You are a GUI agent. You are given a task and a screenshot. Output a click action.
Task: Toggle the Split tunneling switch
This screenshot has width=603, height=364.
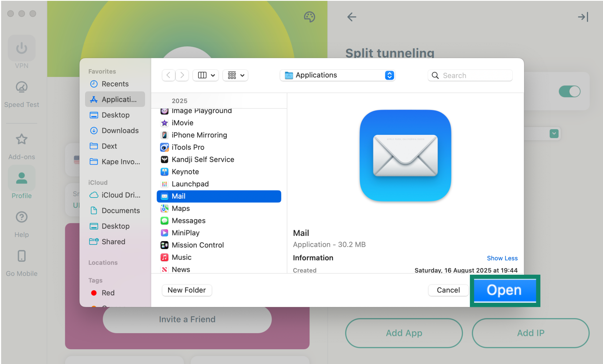[569, 91]
